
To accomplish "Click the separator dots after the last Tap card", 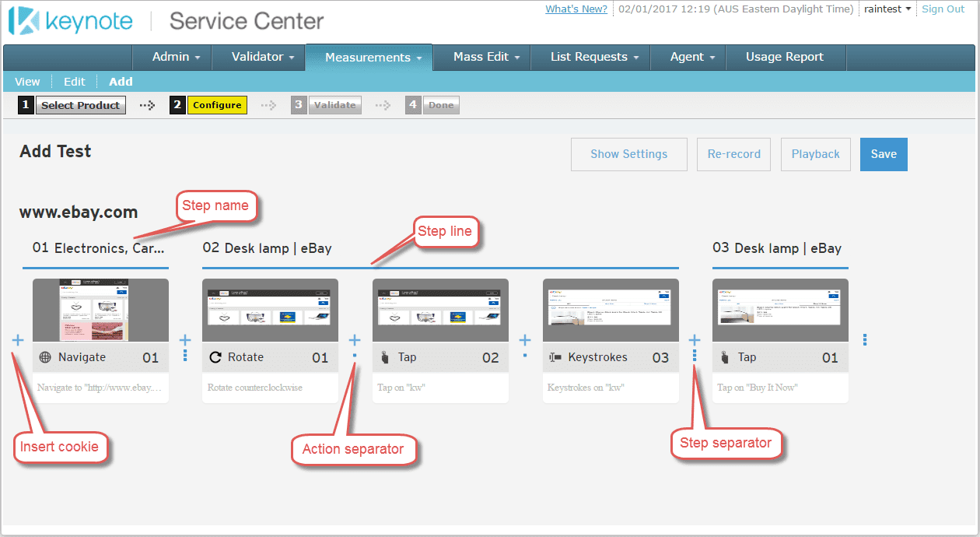I will tap(865, 340).
